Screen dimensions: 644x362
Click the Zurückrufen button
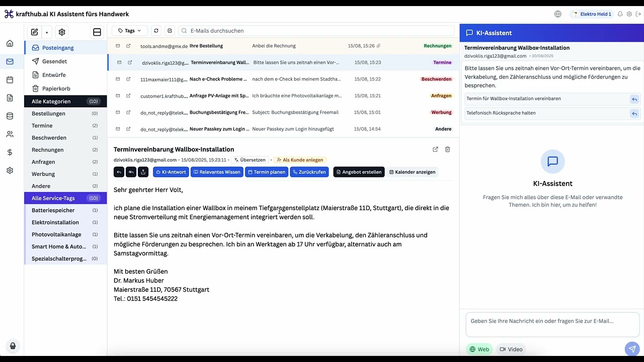[309, 172]
